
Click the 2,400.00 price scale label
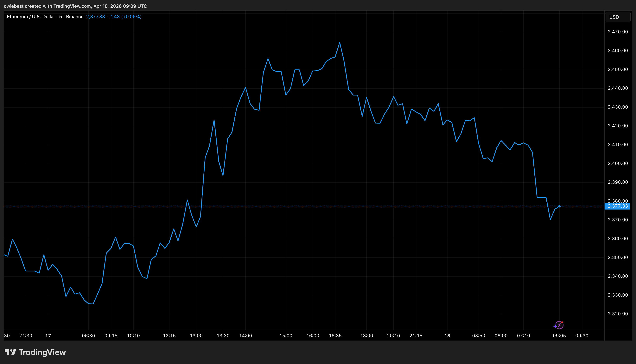[x=618, y=163]
